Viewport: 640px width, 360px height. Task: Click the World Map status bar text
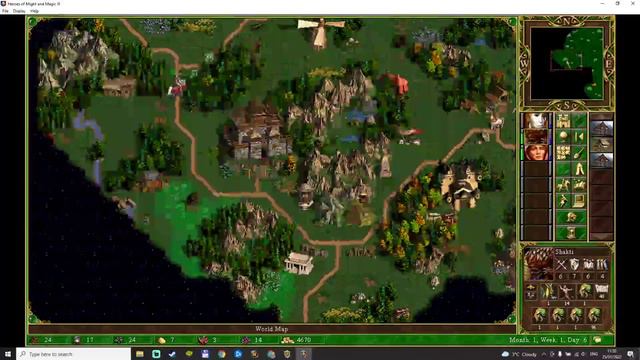point(272,329)
